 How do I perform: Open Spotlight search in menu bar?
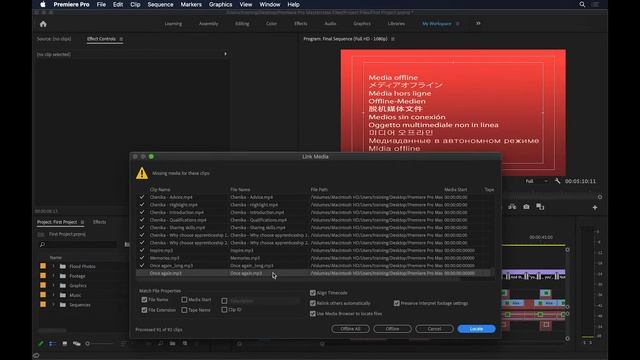tap(582, 4)
